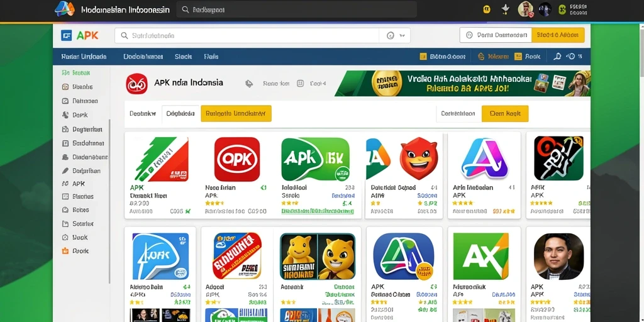Select the white outlined tab beside the yellow button
Image resolution: width=644 pixels, height=322 pixels.
click(180, 114)
